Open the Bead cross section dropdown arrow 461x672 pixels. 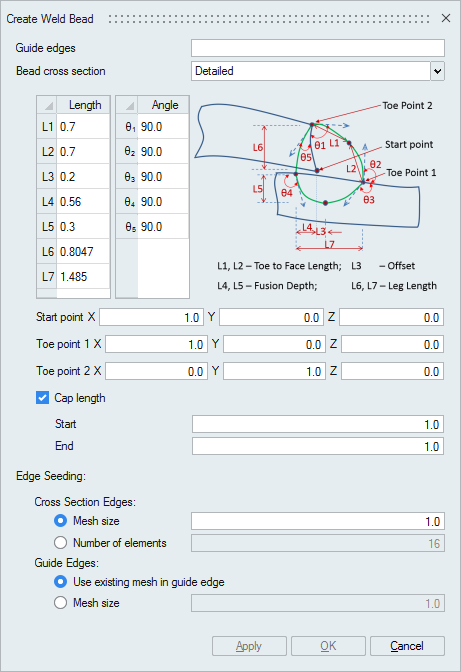pos(437,71)
